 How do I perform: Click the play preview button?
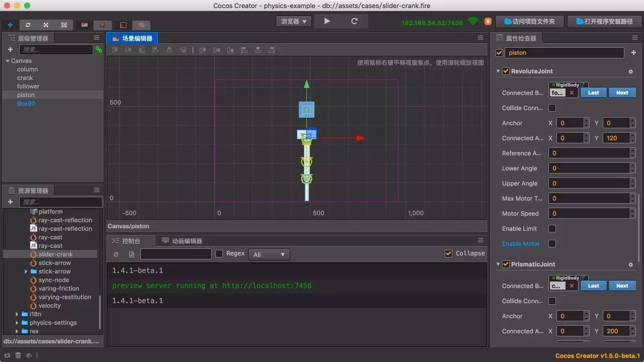coord(327,21)
